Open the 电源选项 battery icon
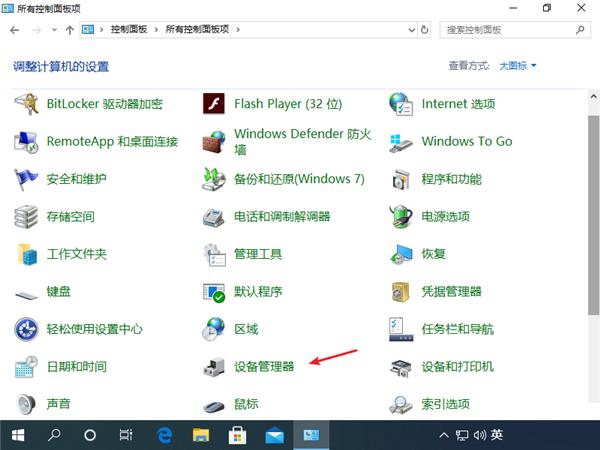 pos(401,217)
